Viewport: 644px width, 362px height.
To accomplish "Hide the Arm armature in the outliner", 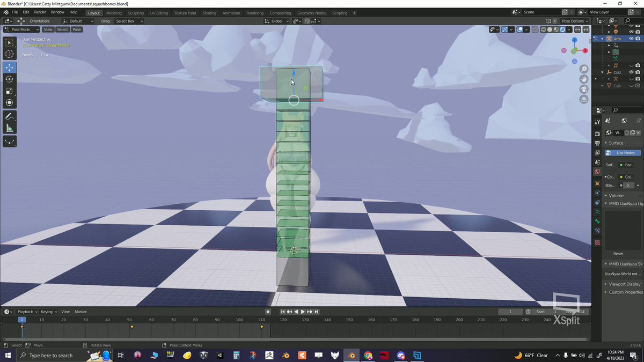I will click(x=632, y=39).
